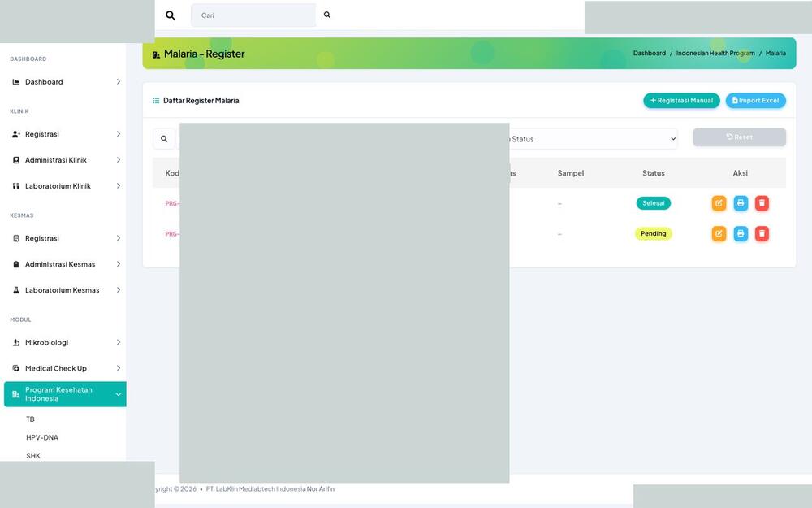The width and height of the screenshot is (812, 508).
Task: Print the Selesai row record
Action: pos(741,203)
